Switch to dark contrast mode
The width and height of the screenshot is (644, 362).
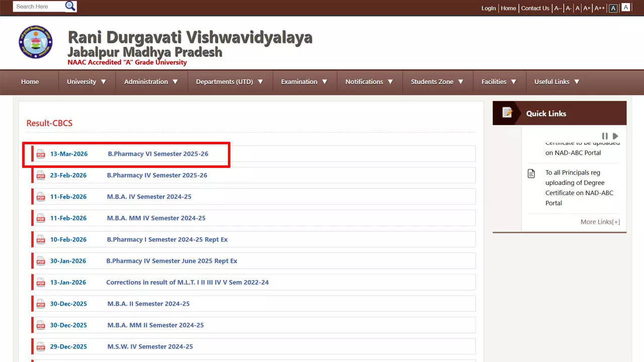tap(613, 7)
